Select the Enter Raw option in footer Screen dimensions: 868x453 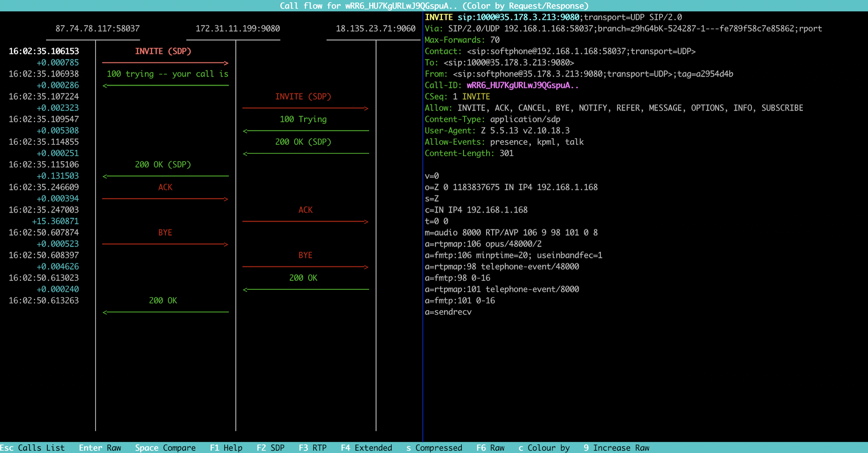[100, 448]
